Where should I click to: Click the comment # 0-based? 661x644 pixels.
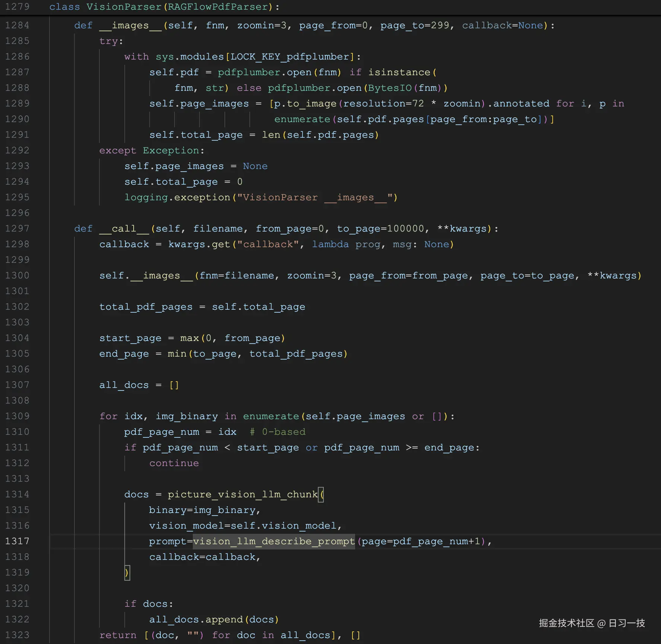277,432
